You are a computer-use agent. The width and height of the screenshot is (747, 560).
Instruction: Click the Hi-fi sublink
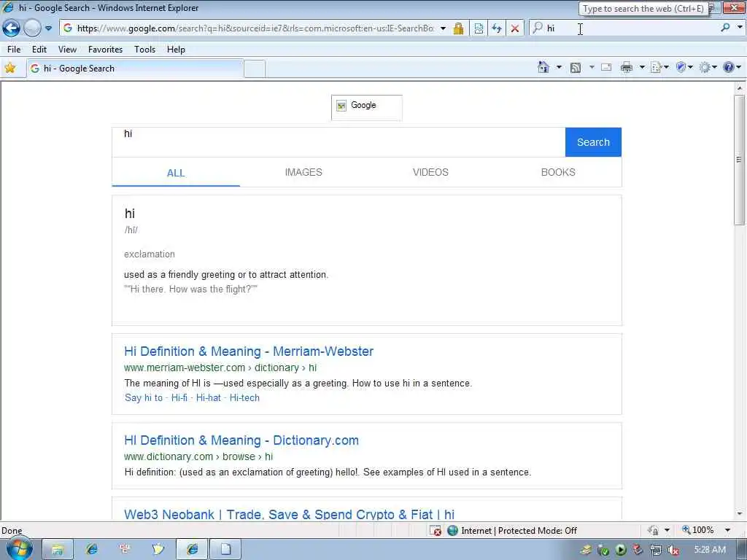click(179, 397)
